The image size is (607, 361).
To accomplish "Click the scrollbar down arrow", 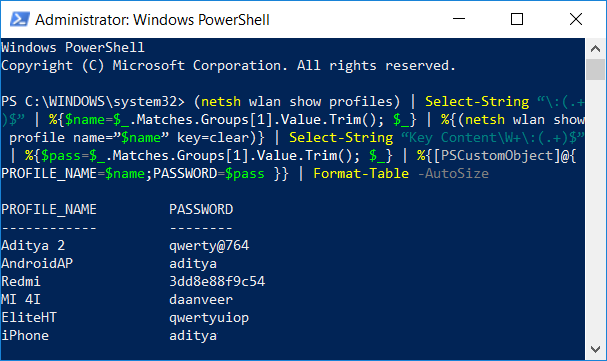I will click(595, 349).
